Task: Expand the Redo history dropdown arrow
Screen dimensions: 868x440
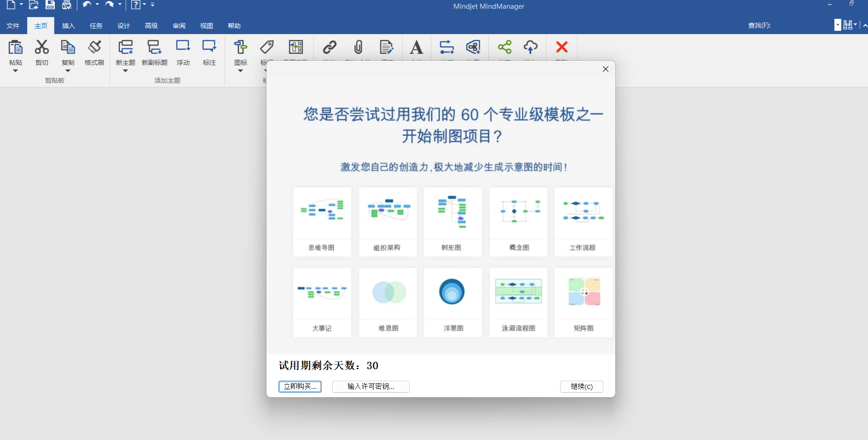Action: coord(120,5)
